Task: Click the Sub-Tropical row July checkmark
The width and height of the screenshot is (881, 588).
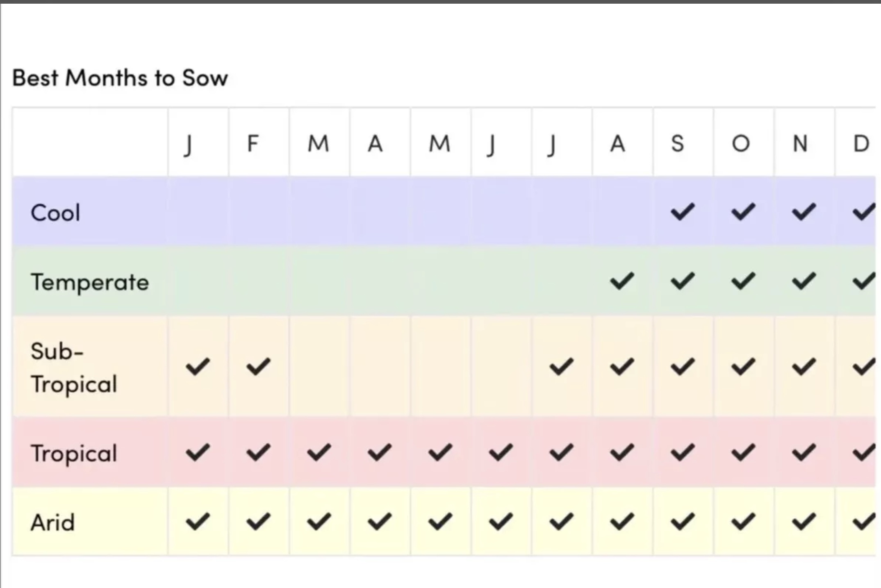Action: click(x=561, y=366)
